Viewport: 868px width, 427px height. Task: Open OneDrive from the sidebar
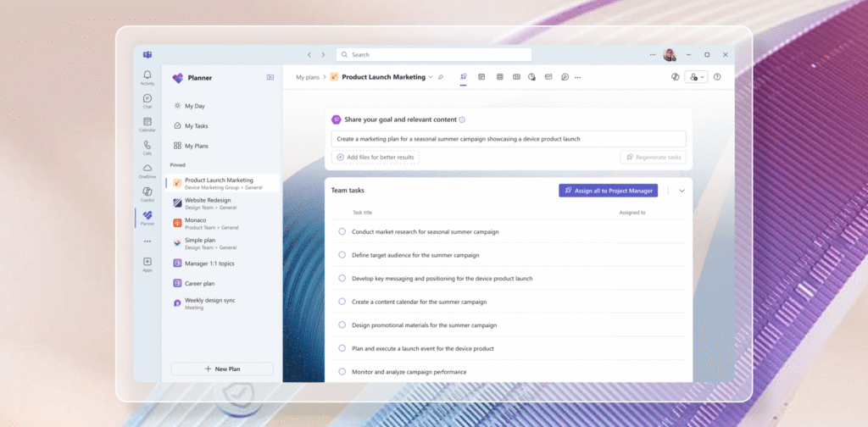tap(147, 170)
